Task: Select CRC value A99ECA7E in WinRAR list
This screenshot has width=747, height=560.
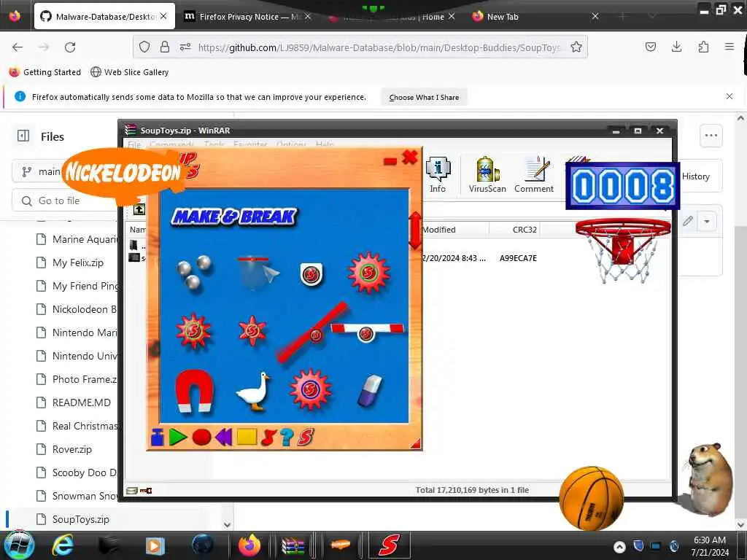Action: (x=519, y=258)
